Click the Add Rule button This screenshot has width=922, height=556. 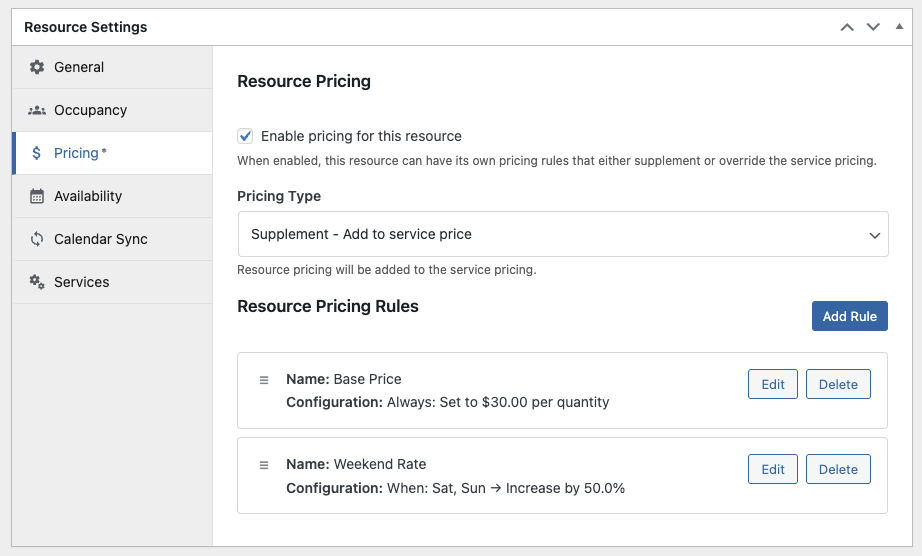point(849,316)
